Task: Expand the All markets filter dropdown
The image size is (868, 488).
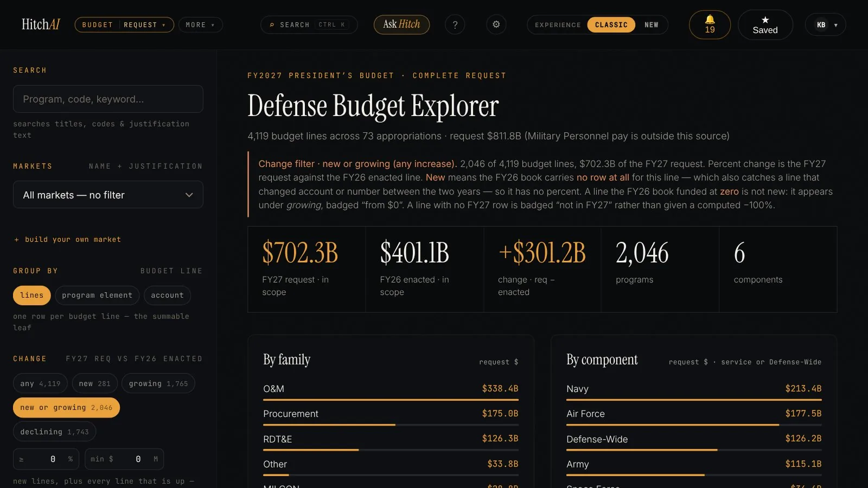Action: [108, 195]
